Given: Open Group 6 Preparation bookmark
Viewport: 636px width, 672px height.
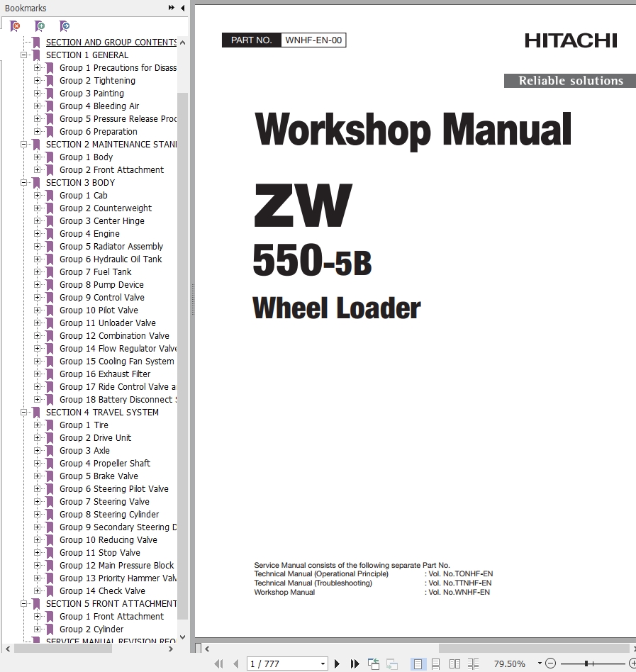Looking at the screenshot, I should 98,132.
